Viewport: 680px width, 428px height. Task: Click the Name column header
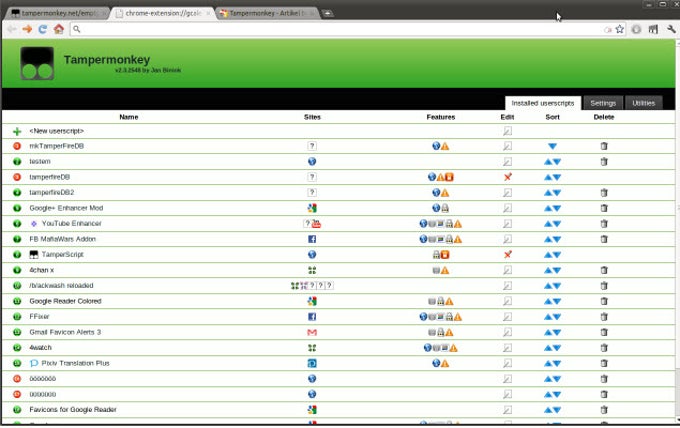(129, 117)
